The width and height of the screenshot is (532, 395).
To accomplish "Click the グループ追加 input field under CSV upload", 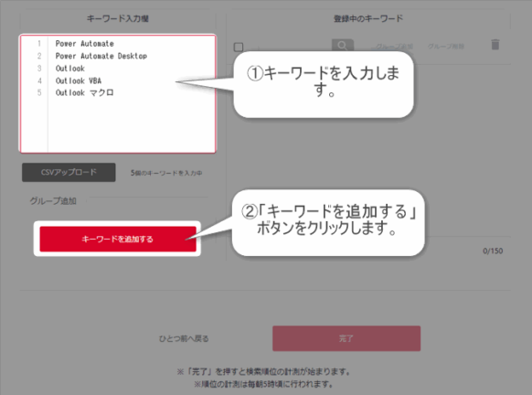I will (148, 201).
